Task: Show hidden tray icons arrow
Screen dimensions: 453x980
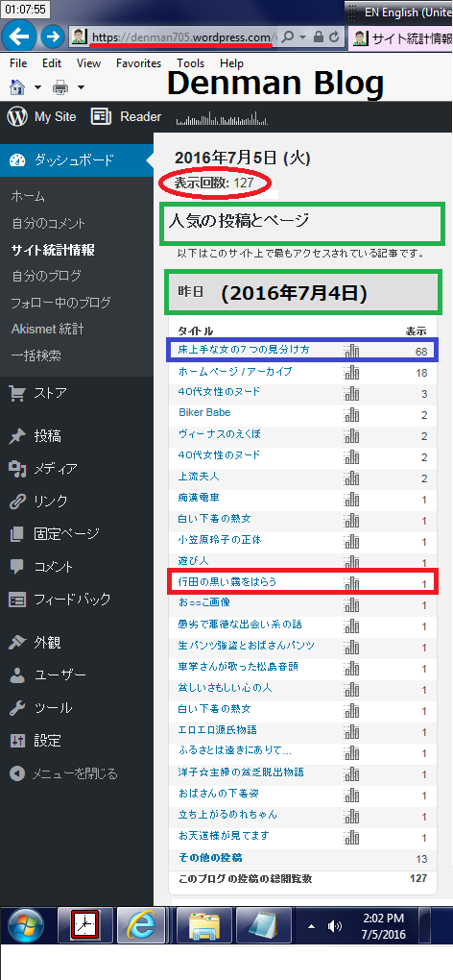Action: [312, 925]
